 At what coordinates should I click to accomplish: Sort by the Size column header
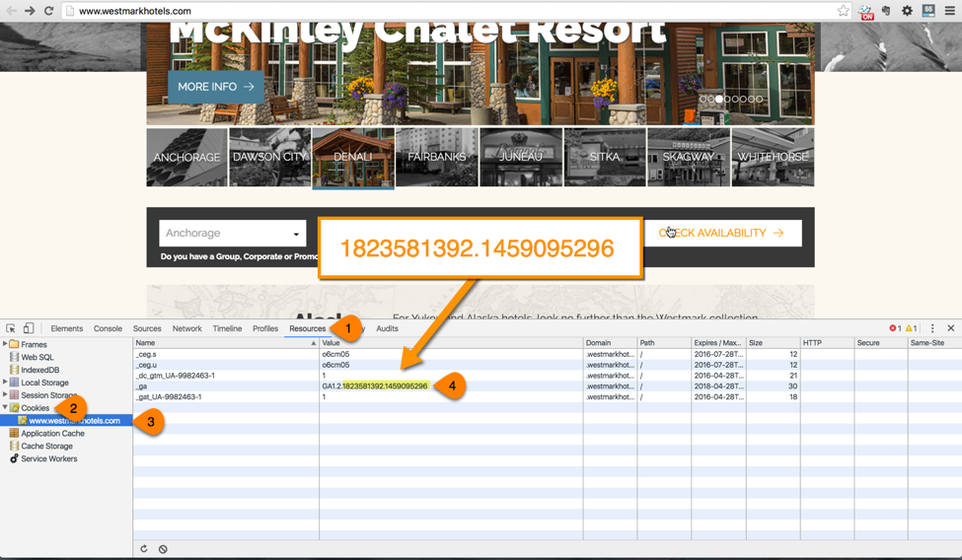click(x=773, y=343)
